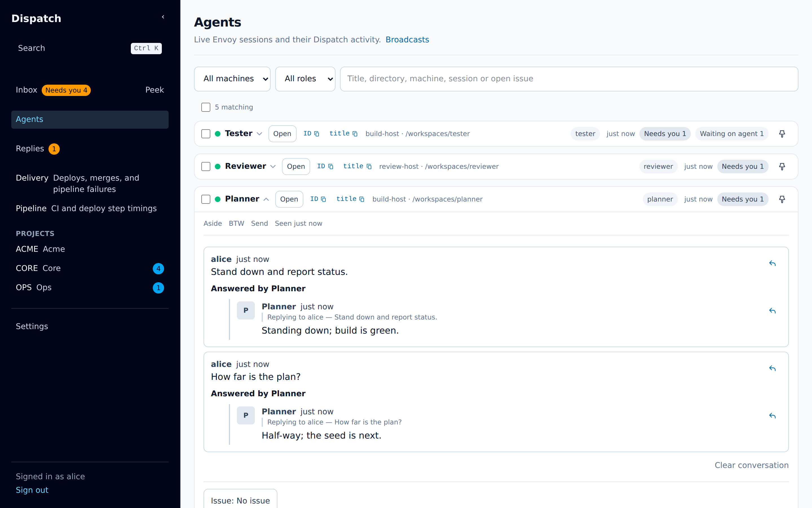Open the CORE Core project

[90, 268]
